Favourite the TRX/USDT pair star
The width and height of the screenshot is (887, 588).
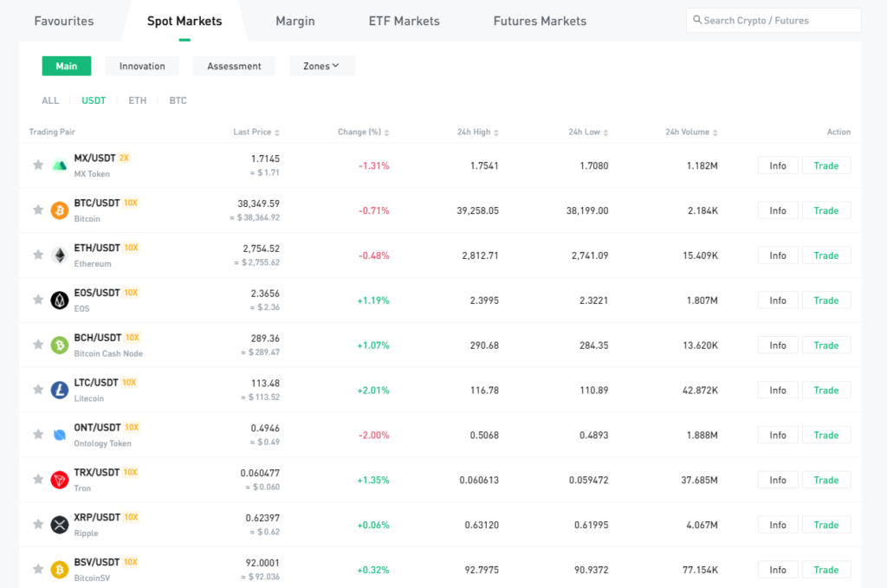point(38,480)
